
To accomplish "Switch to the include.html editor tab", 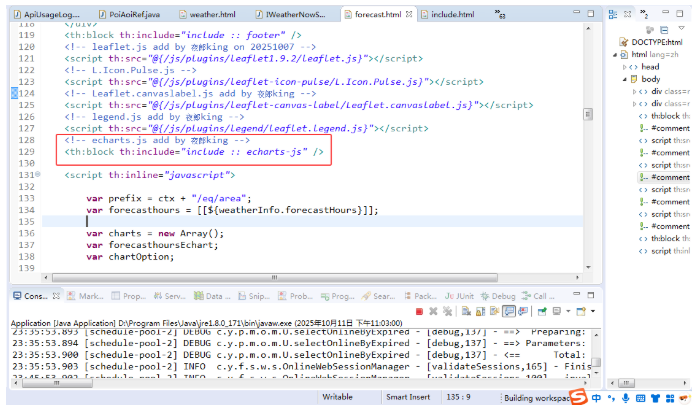I will [x=448, y=14].
